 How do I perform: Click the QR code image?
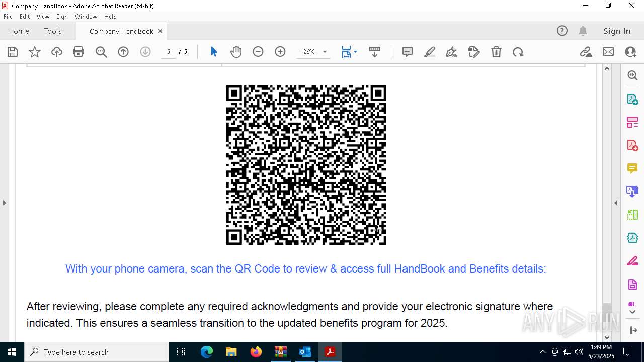tap(306, 165)
